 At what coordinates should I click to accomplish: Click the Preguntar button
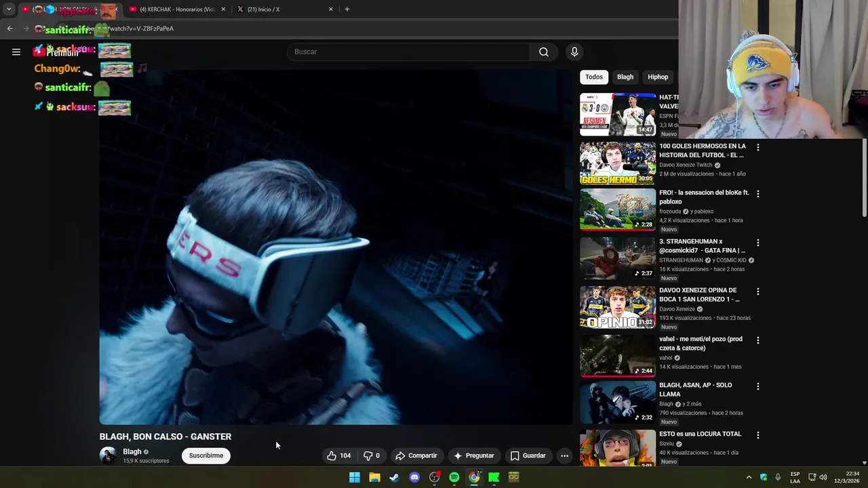473,455
